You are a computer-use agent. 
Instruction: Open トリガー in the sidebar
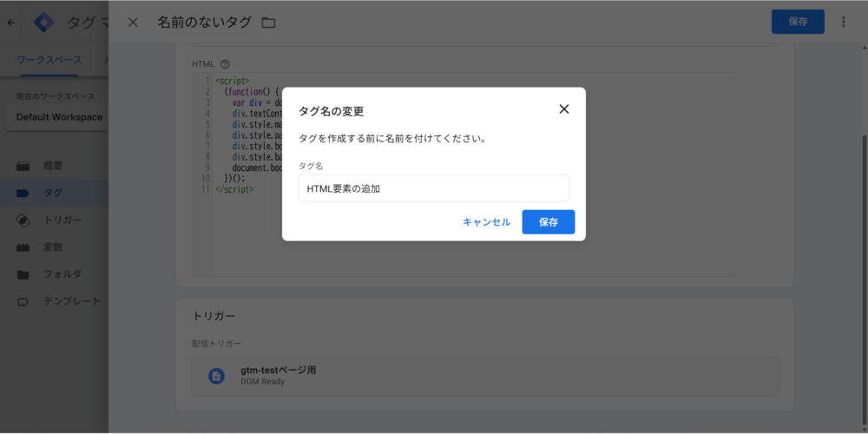coord(62,220)
